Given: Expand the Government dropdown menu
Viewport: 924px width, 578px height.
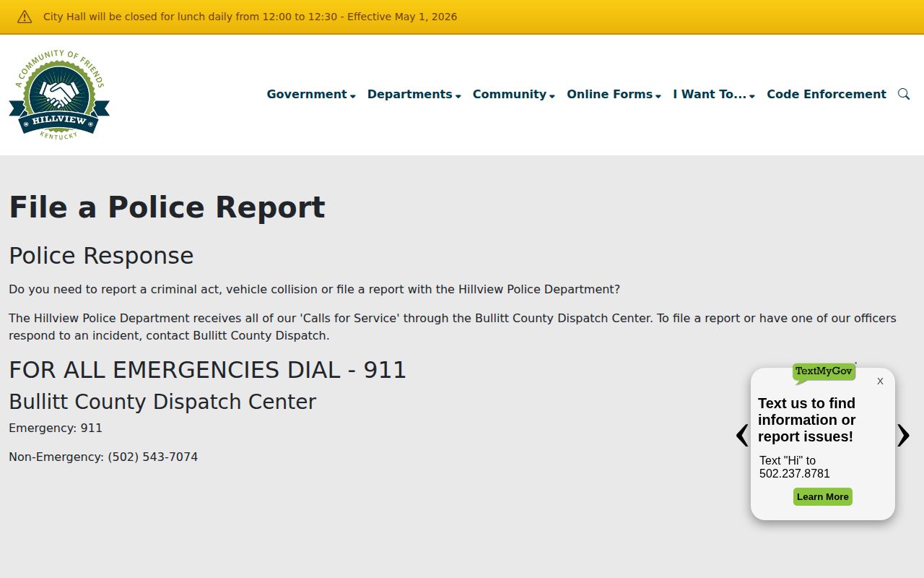Looking at the screenshot, I should [311, 94].
